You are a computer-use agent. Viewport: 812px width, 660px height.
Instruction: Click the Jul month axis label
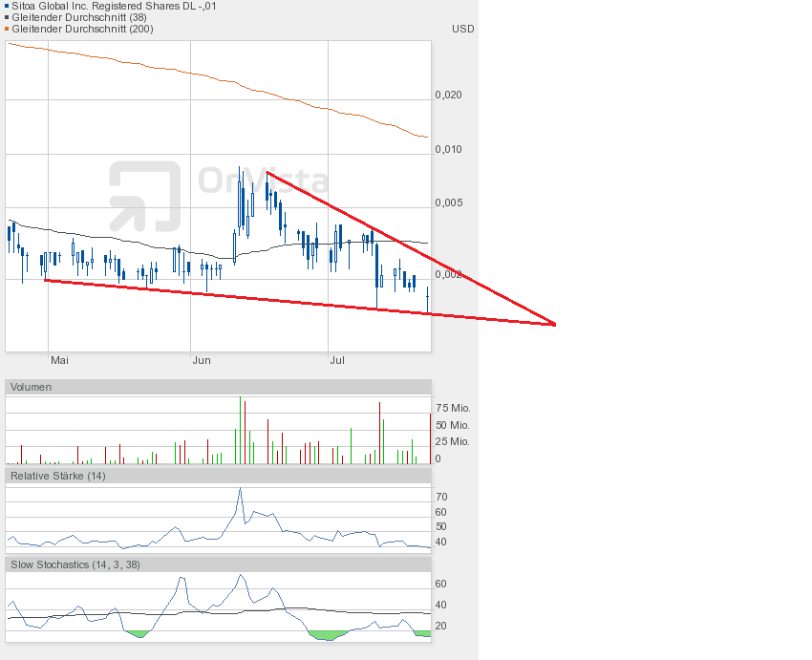click(x=337, y=360)
